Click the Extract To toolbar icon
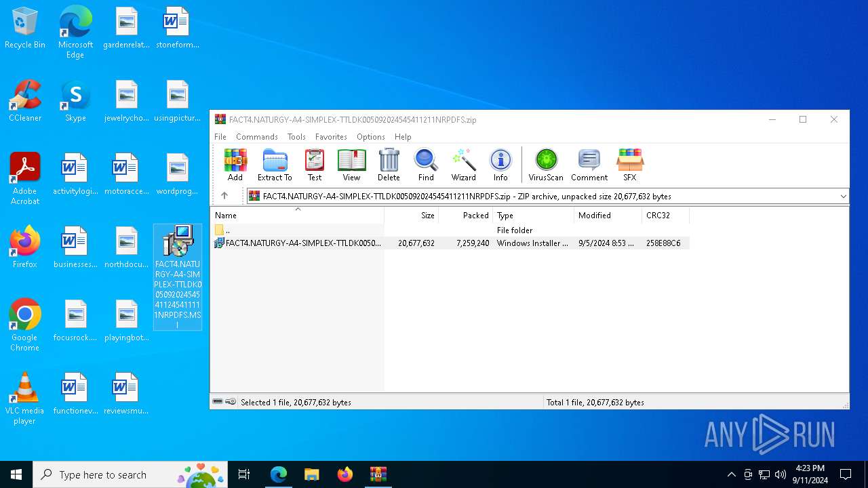Screen dimensions: 868x488 tap(275, 165)
